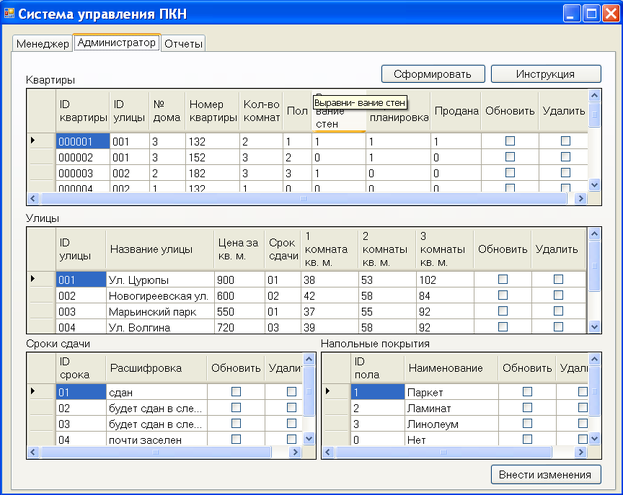Check Обновить for Паркет flooring
Viewport: 623px width, 495px height.
(527, 392)
